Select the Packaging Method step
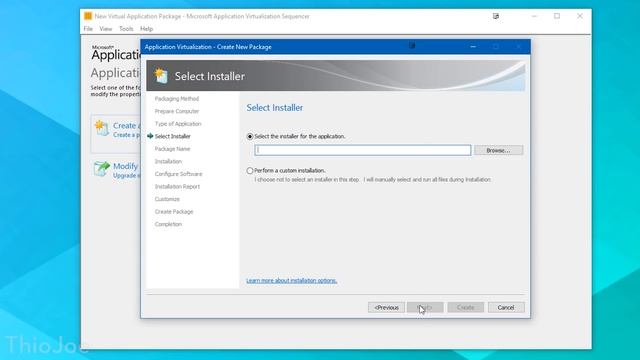 point(177,98)
